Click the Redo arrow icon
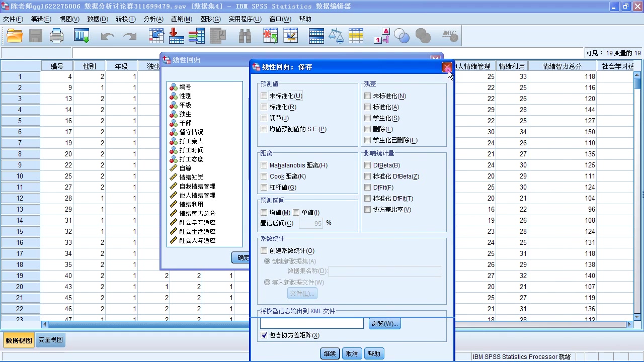The height and width of the screenshot is (362, 644). click(x=130, y=36)
